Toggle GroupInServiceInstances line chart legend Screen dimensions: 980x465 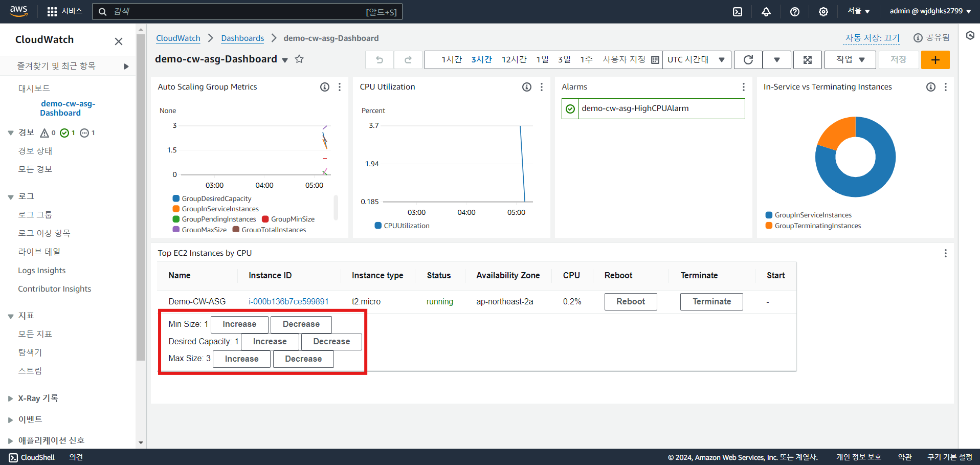[x=216, y=209]
